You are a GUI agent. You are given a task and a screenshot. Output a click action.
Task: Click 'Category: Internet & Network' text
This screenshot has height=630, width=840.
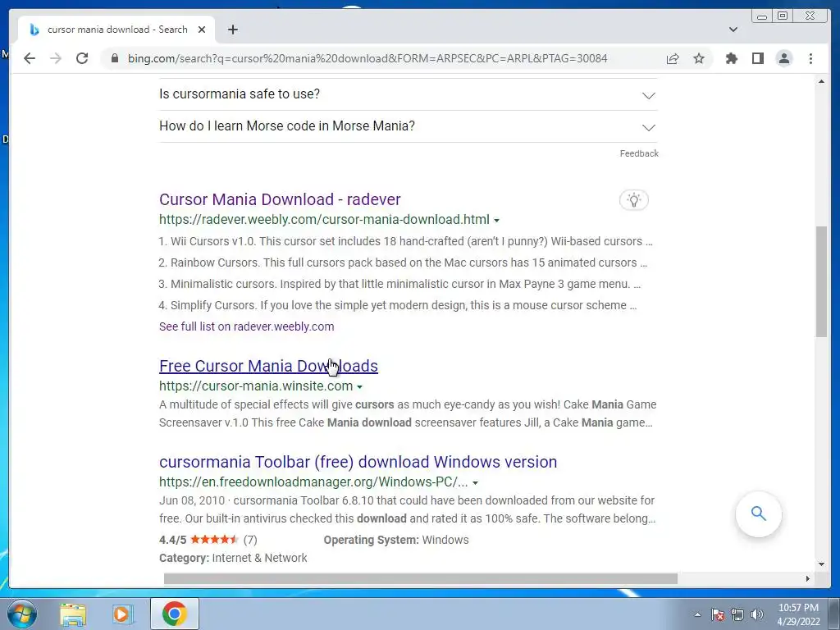point(233,558)
